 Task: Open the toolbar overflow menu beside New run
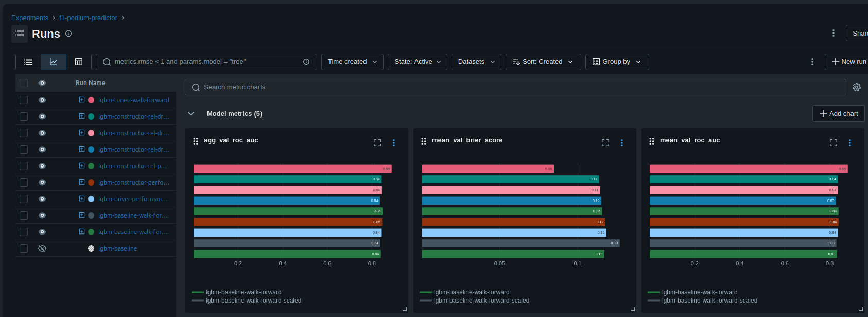point(812,62)
